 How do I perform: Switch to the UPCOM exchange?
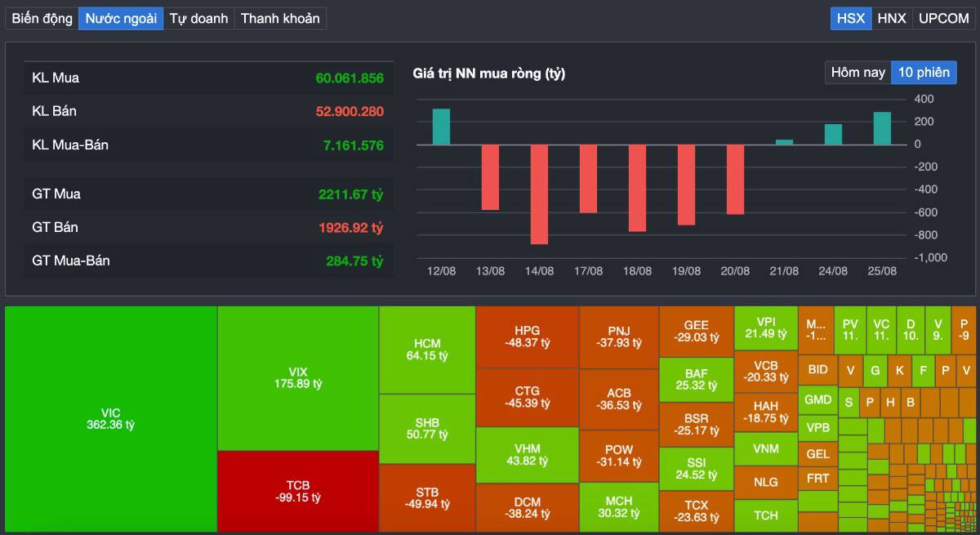coord(943,18)
